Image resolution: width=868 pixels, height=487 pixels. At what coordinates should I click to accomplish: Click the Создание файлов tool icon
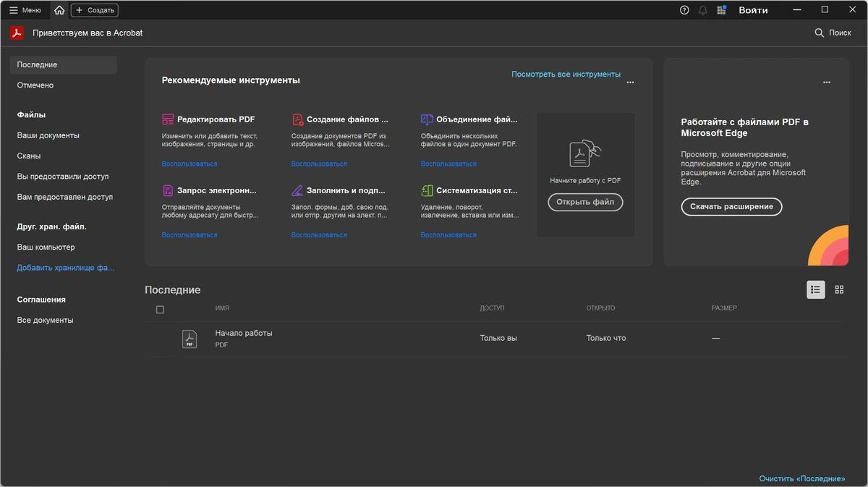(x=297, y=119)
